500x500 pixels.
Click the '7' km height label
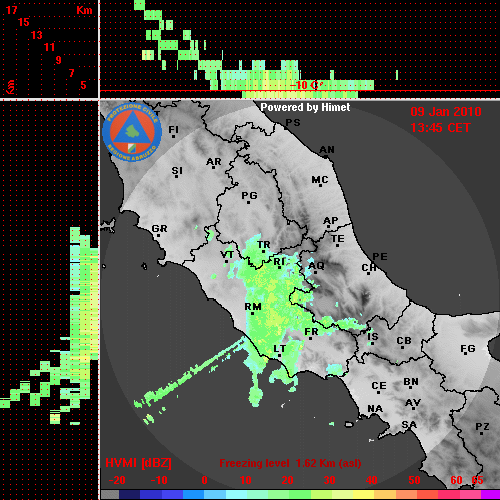[71, 73]
